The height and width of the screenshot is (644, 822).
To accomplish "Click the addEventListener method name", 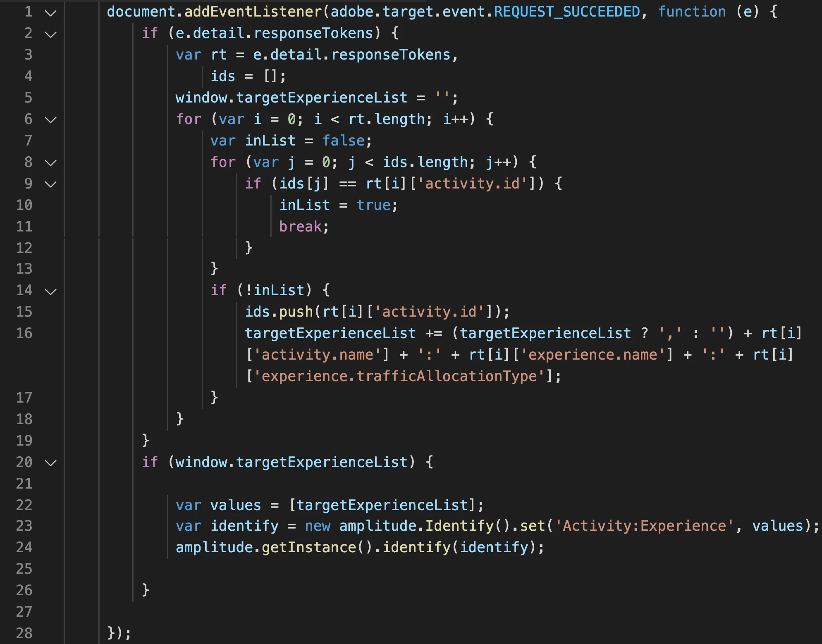I will [253, 12].
